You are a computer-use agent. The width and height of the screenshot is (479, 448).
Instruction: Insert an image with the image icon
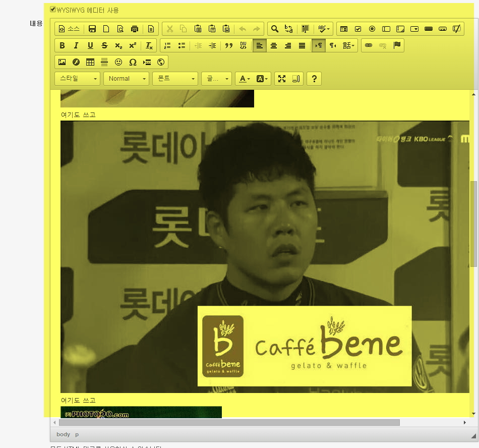pos(62,62)
